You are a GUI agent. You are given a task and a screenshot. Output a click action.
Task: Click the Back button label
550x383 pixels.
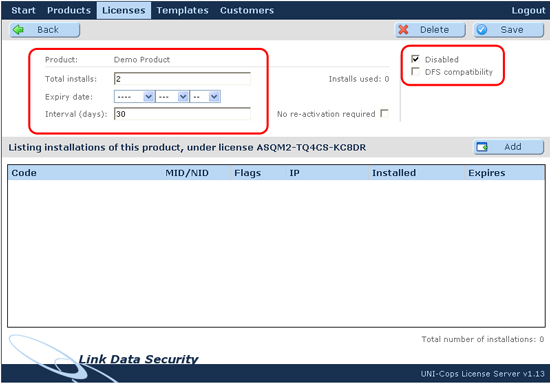click(x=48, y=30)
